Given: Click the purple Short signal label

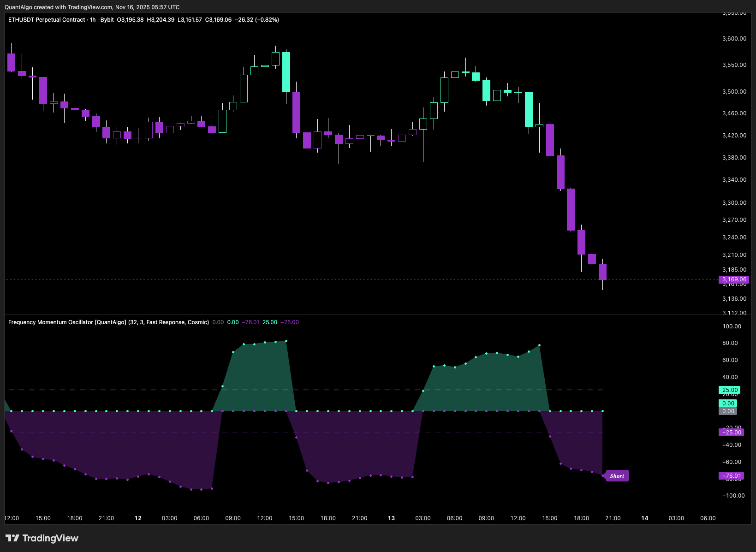Looking at the screenshot, I should click(617, 476).
